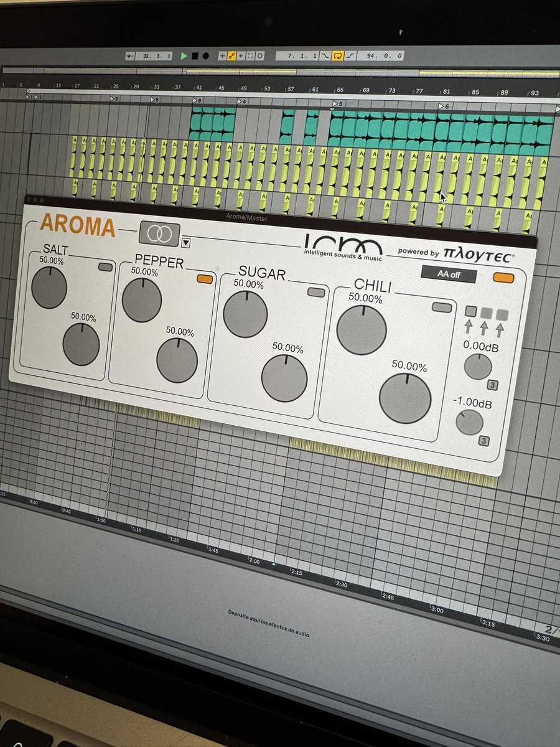The width and height of the screenshot is (560, 747).
Task: Jump to locator 5 in the arrangement
Action: 338,103
